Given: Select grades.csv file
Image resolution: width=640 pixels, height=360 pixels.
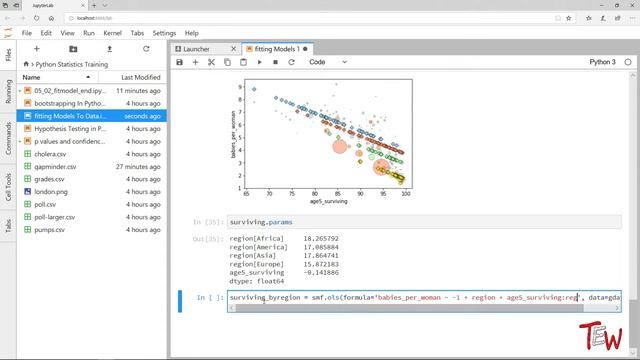Looking at the screenshot, I should (92, 179).
